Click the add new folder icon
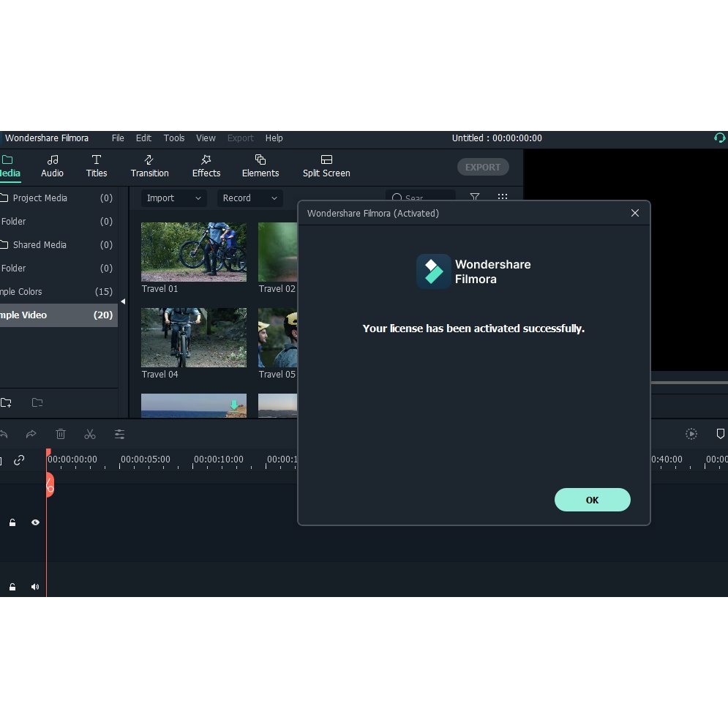The height and width of the screenshot is (728, 728). pos(7,402)
